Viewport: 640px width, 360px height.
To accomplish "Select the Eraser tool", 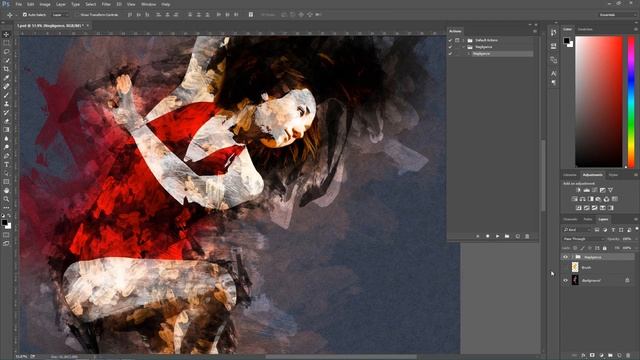I will tap(6, 121).
